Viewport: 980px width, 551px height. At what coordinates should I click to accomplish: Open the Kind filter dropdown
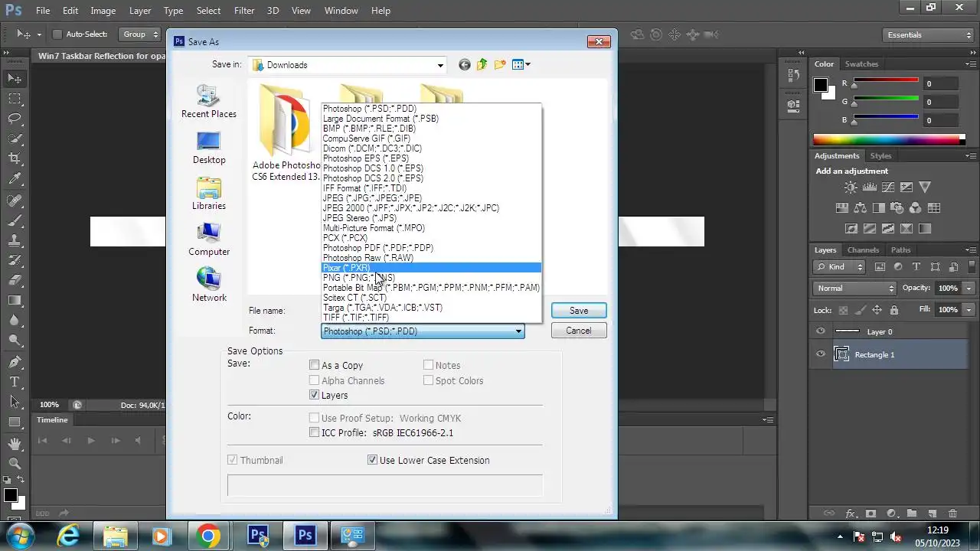(839, 267)
